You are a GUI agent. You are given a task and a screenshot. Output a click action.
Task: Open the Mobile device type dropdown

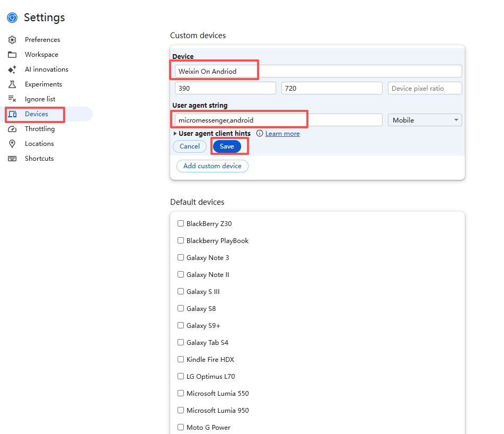coord(425,120)
